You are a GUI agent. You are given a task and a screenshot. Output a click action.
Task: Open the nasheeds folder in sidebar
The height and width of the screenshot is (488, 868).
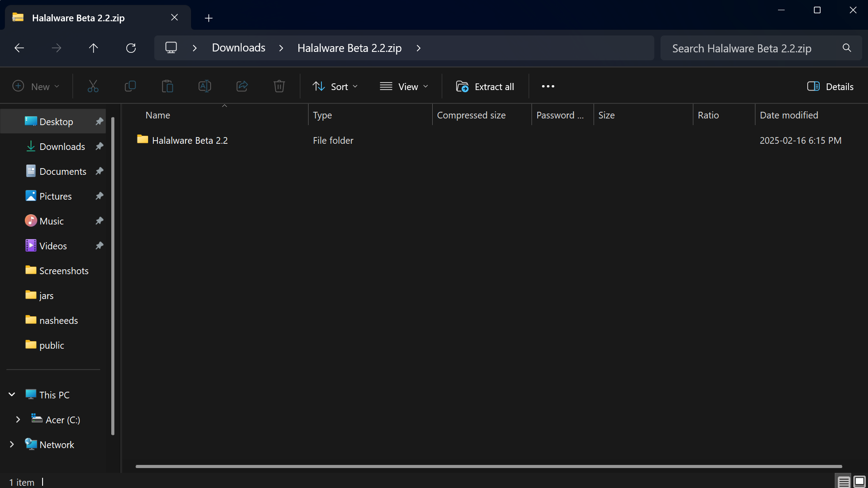point(53,320)
